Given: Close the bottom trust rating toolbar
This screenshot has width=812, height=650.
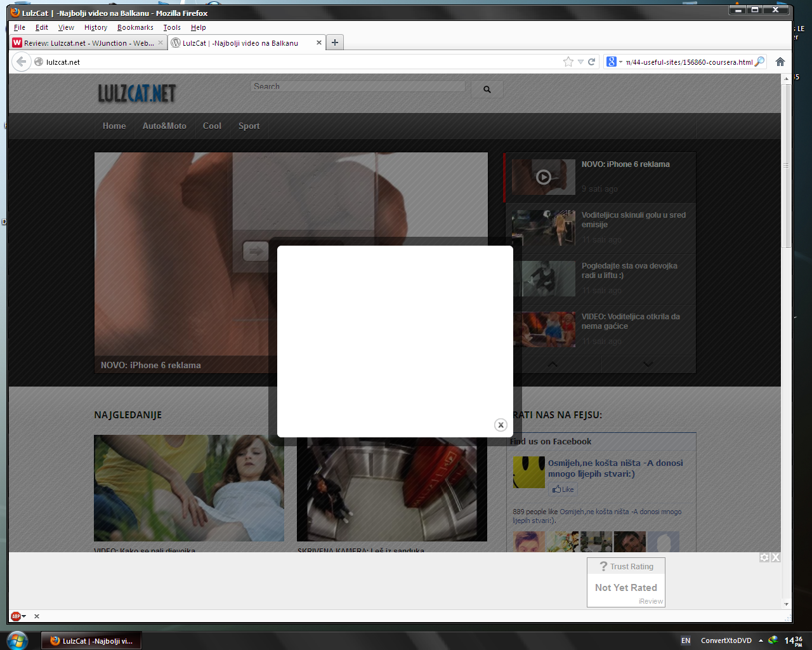Looking at the screenshot, I should click(x=775, y=557).
